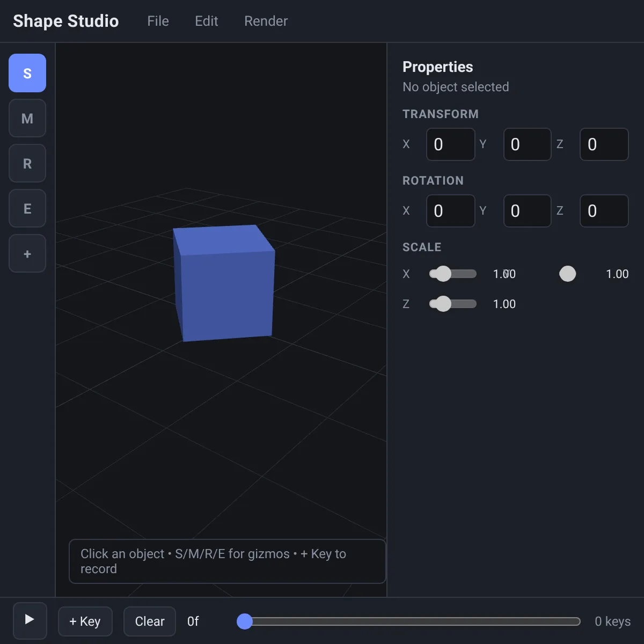Click the 'No object selected' label
This screenshot has height=644, width=644.
(456, 87)
